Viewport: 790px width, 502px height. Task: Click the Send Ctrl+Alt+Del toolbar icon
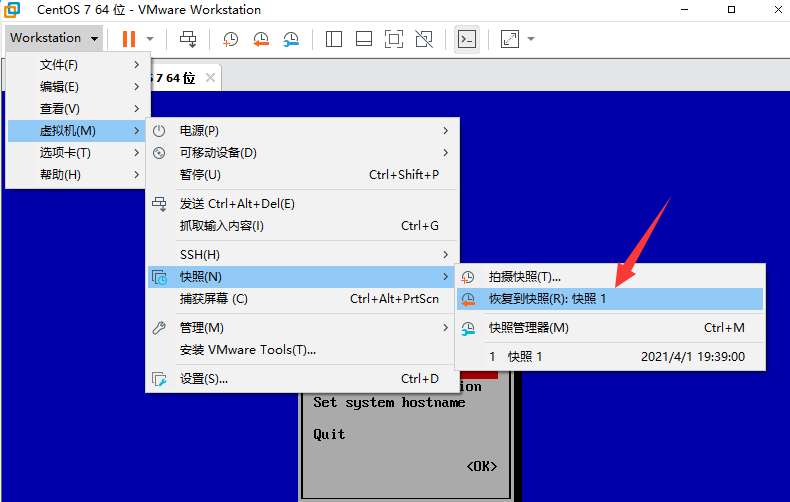[x=188, y=39]
